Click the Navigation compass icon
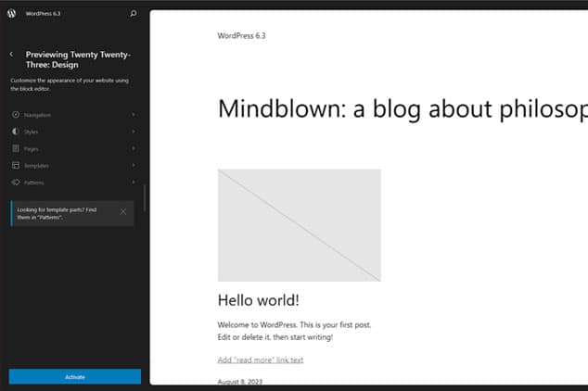Screen dimensions: 588x391 pos(16,115)
